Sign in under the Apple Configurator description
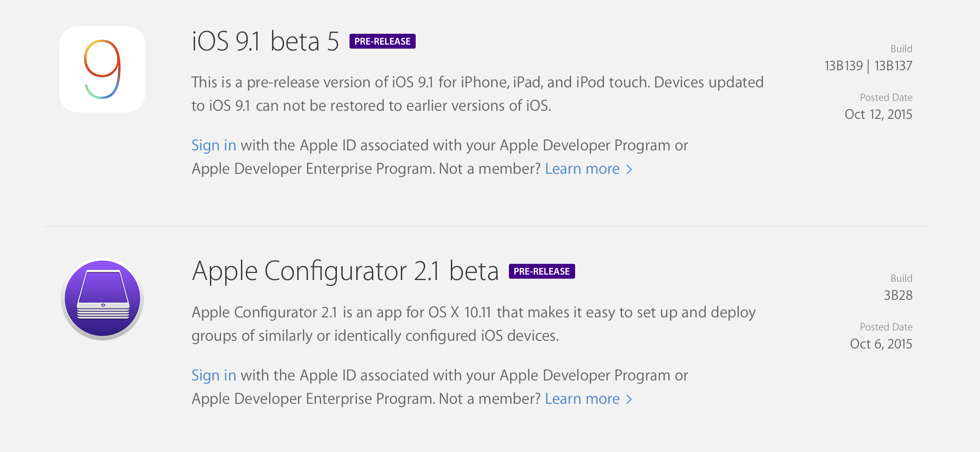The height and width of the screenshot is (452, 980). 213,375
